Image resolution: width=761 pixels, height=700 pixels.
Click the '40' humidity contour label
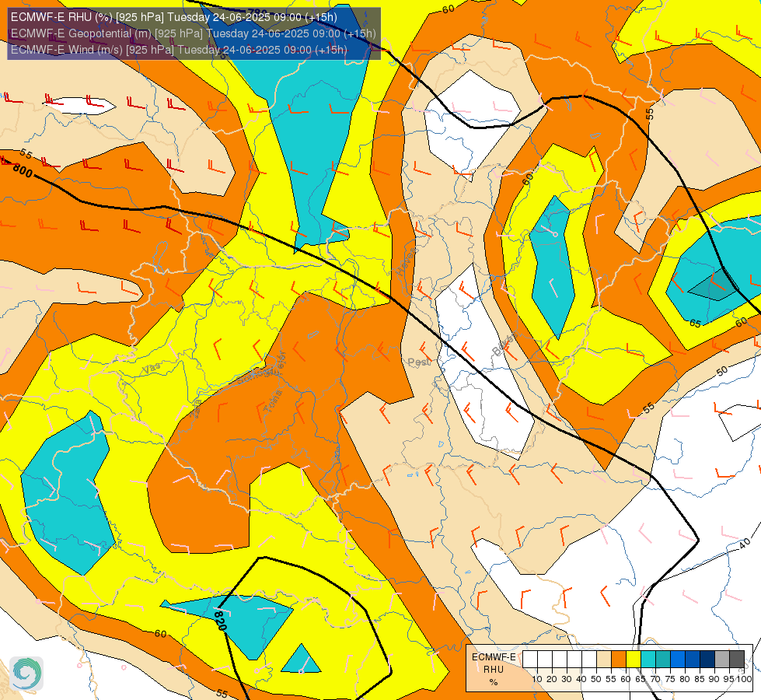click(x=745, y=544)
